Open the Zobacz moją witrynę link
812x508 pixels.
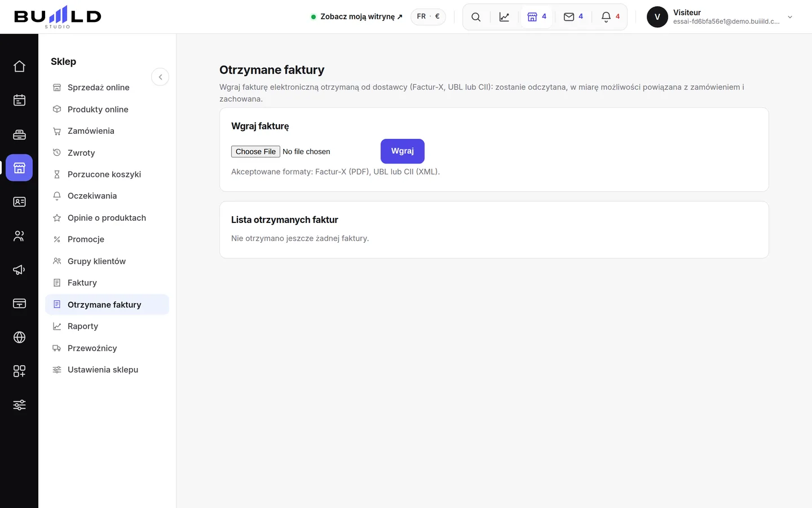[357, 17]
